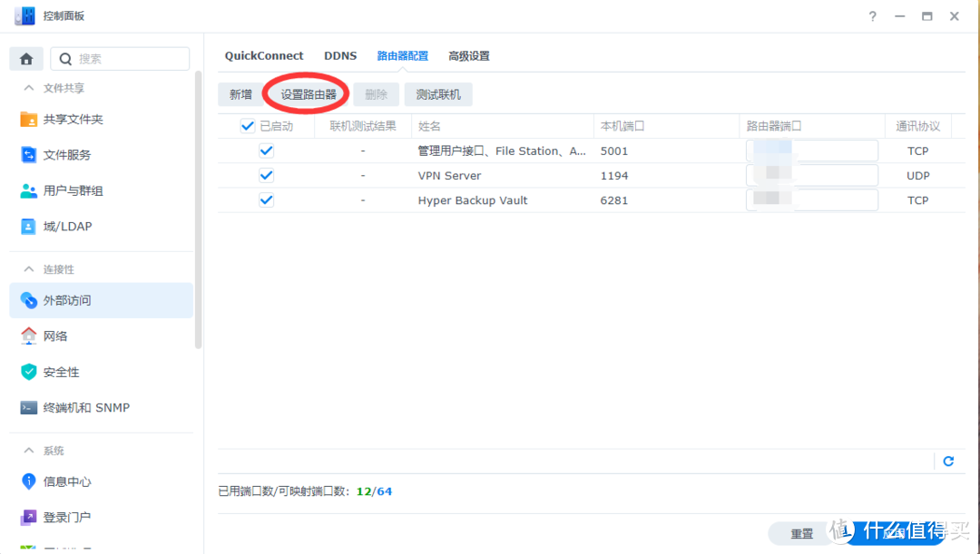Select the VPN Server name cell

pyautogui.click(x=449, y=176)
